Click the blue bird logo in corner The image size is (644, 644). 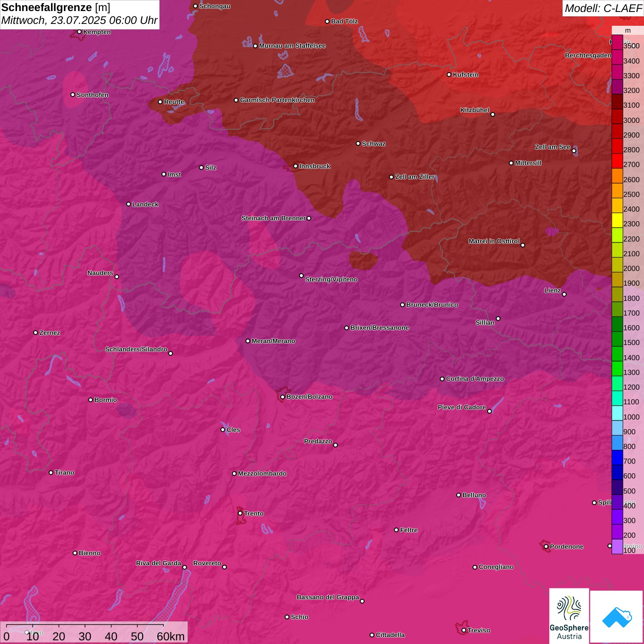[617, 617]
